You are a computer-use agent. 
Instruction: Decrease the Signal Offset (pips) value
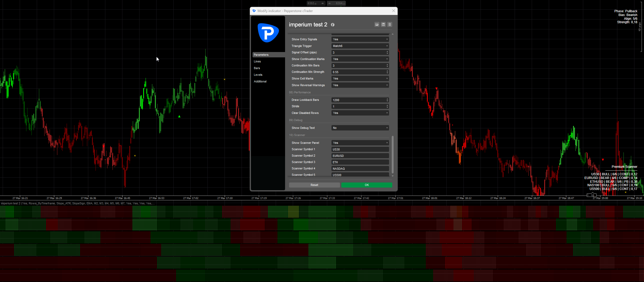point(387,54)
